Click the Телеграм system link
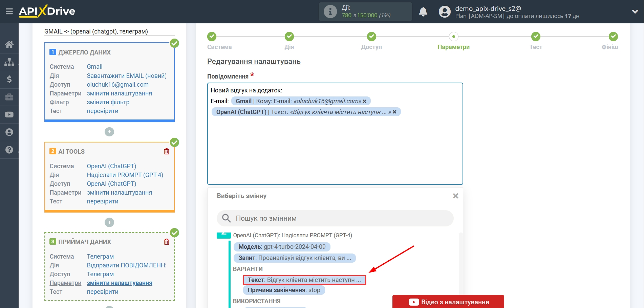 point(100,257)
